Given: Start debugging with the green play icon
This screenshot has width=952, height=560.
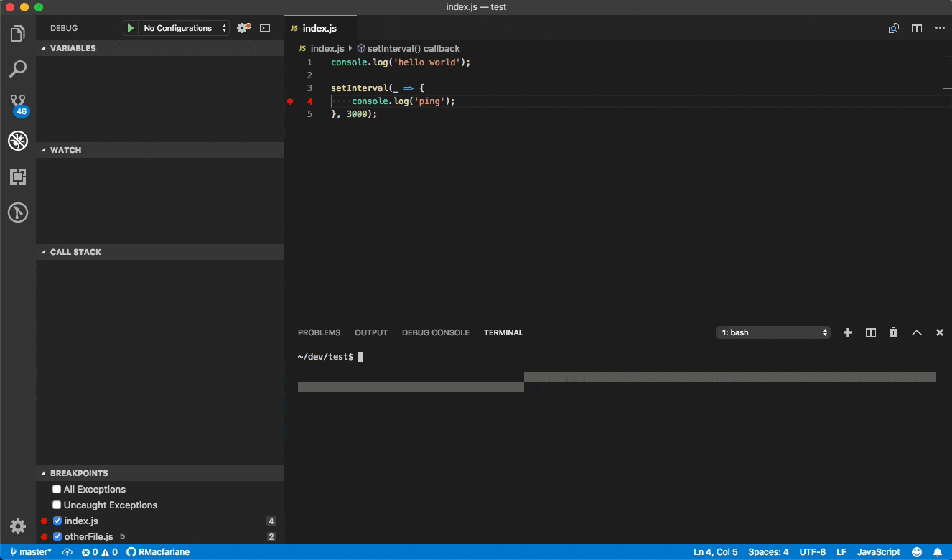Looking at the screenshot, I should (x=130, y=28).
